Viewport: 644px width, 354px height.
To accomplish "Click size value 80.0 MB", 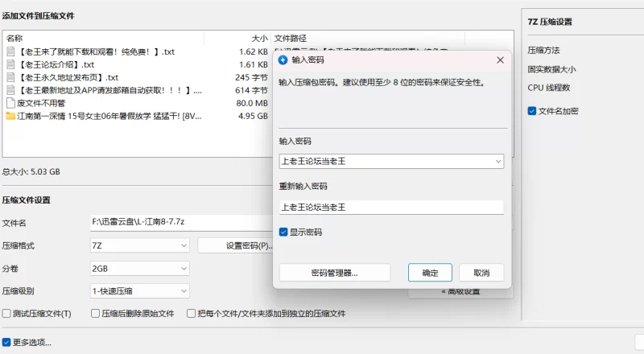I will click(x=252, y=103).
